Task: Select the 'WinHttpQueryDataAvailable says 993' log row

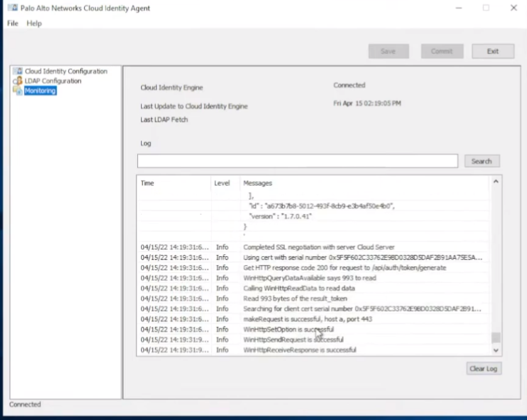Action: point(314,278)
